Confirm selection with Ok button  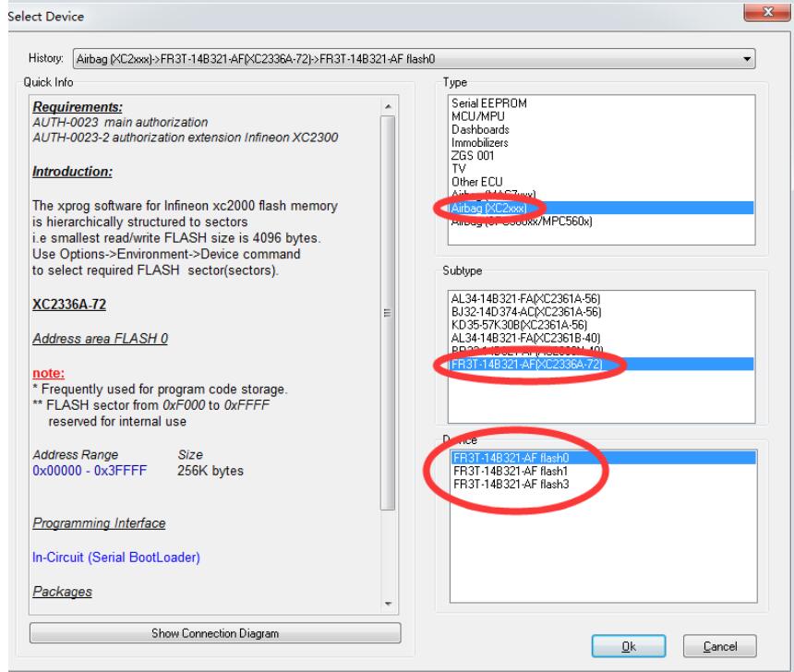(x=629, y=647)
